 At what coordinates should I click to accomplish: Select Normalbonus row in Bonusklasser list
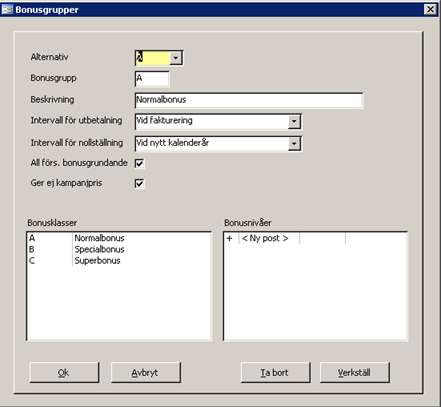point(119,238)
